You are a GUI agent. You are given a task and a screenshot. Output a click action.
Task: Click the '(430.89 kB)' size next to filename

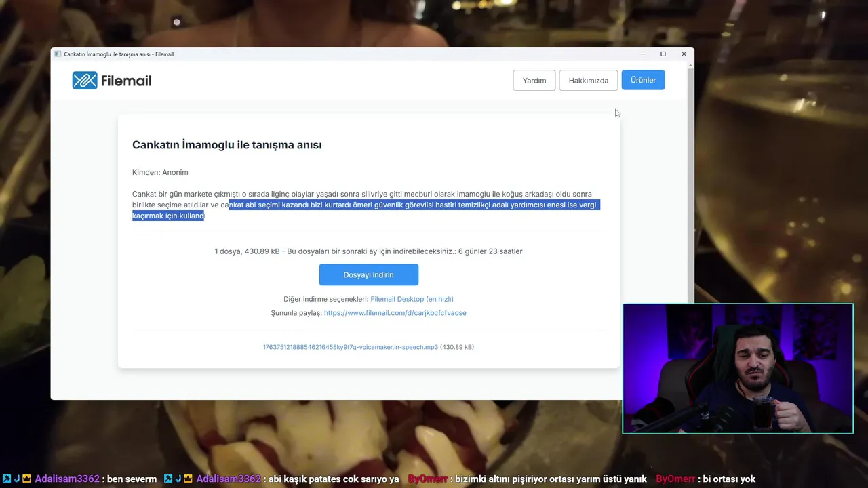point(457,347)
